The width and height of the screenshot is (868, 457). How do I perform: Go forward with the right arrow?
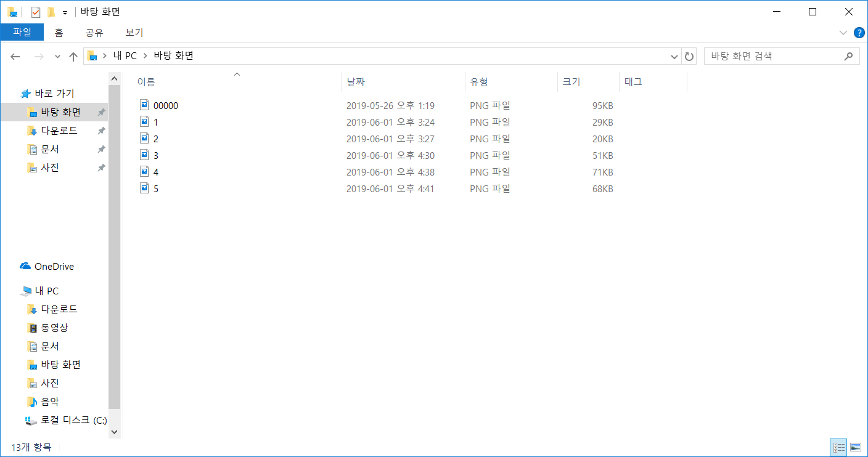pyautogui.click(x=38, y=57)
